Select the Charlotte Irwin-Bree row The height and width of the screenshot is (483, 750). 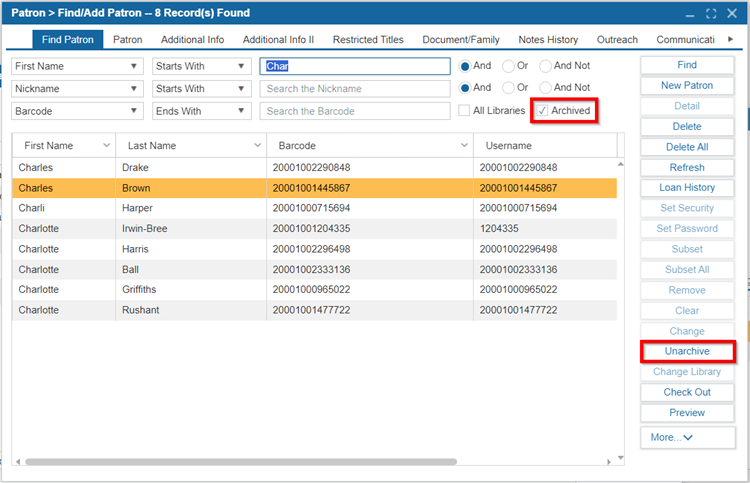[x=314, y=229]
